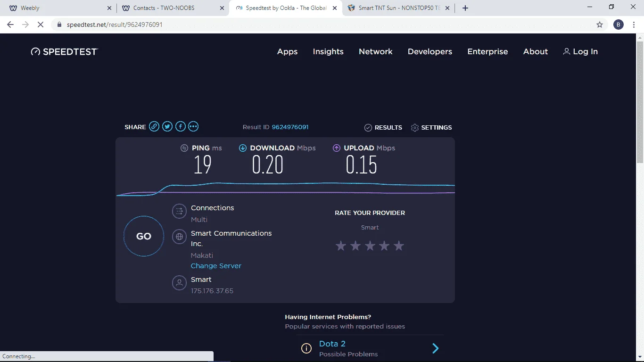Bookmark this page with the star

tap(600, 25)
